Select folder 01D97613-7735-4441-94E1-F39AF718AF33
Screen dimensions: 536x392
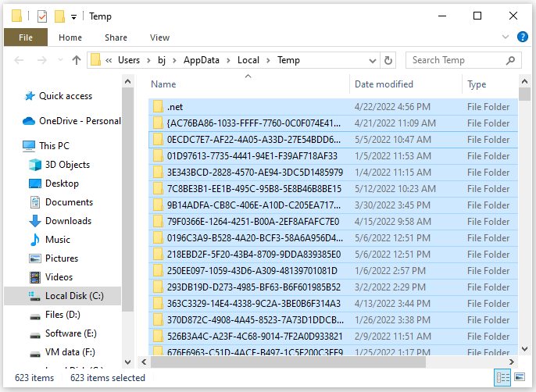333,156
